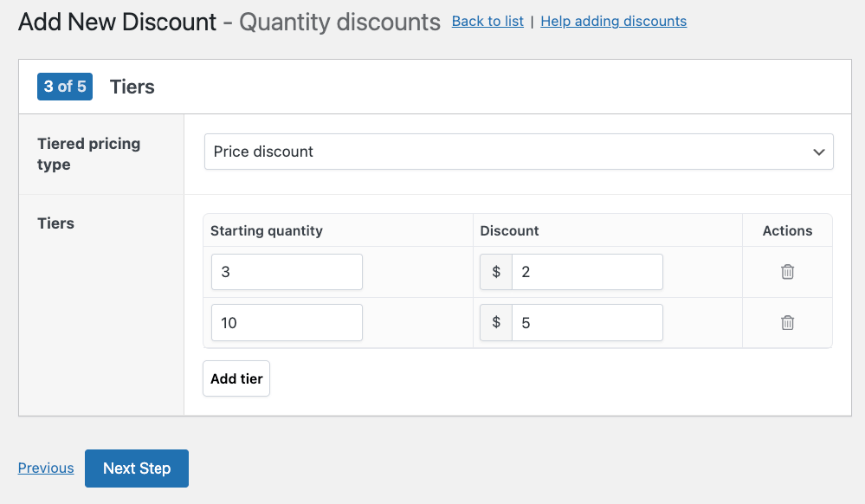This screenshot has height=504, width=865.
Task: Click the 3 of 5 step badge
Action: [64, 87]
